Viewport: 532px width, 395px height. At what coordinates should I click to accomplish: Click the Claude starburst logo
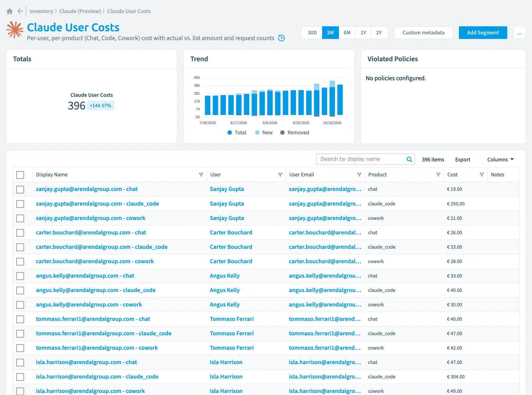pos(15,30)
